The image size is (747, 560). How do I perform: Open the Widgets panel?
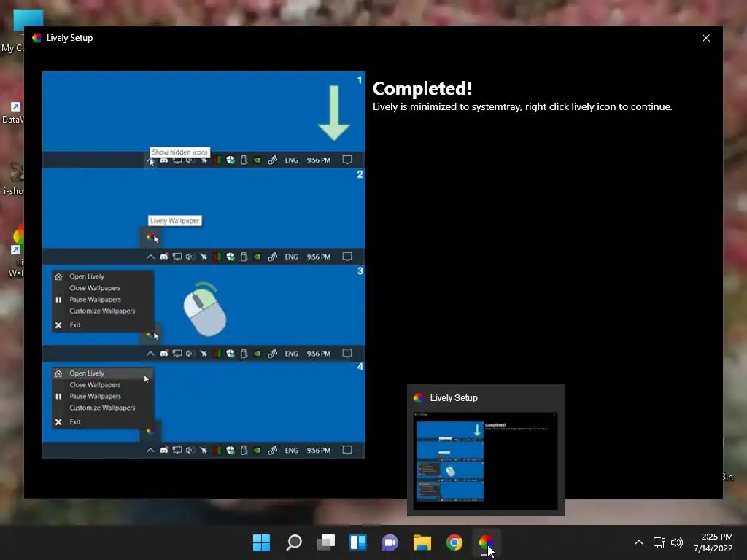pos(357,542)
